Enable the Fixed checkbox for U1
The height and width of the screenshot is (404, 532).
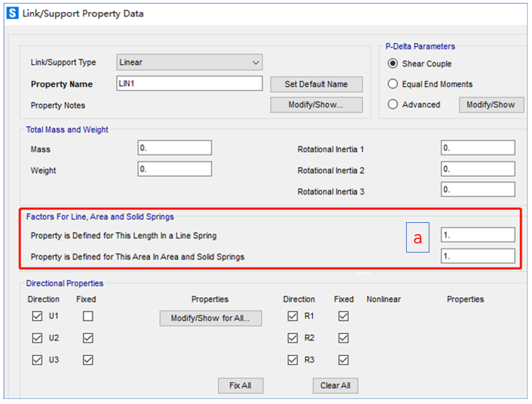(88, 317)
